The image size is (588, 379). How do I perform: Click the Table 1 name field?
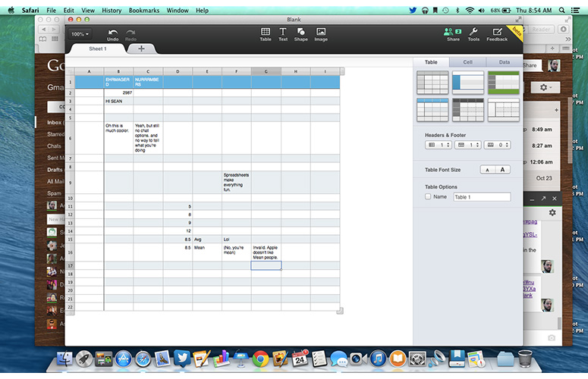click(x=482, y=197)
